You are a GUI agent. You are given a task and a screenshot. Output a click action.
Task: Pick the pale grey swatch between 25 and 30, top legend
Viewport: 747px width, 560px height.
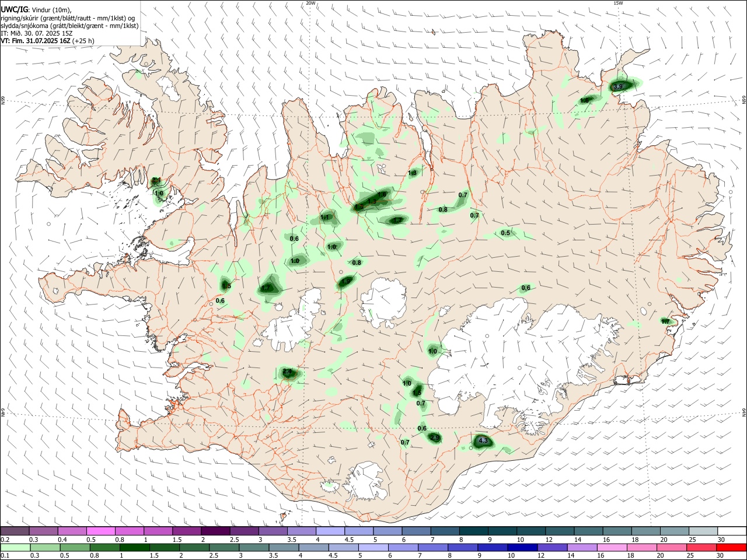coord(703,531)
